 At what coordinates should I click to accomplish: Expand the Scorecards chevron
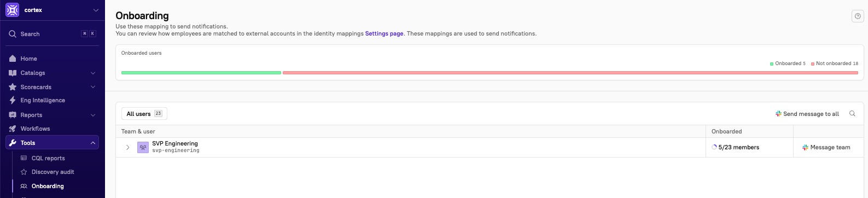click(93, 87)
